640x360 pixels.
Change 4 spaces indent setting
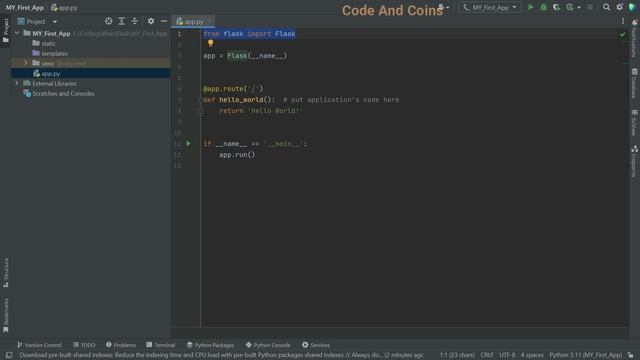point(532,355)
